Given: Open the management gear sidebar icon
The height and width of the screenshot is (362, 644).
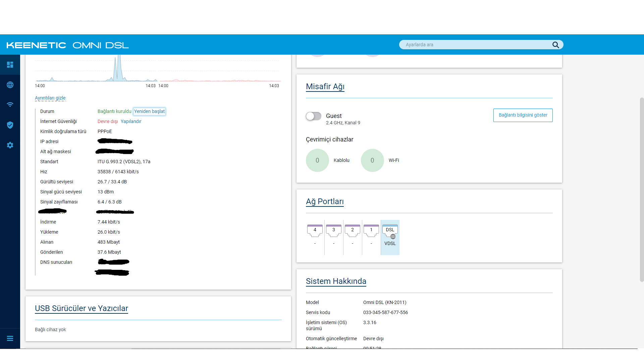Looking at the screenshot, I should (10, 145).
